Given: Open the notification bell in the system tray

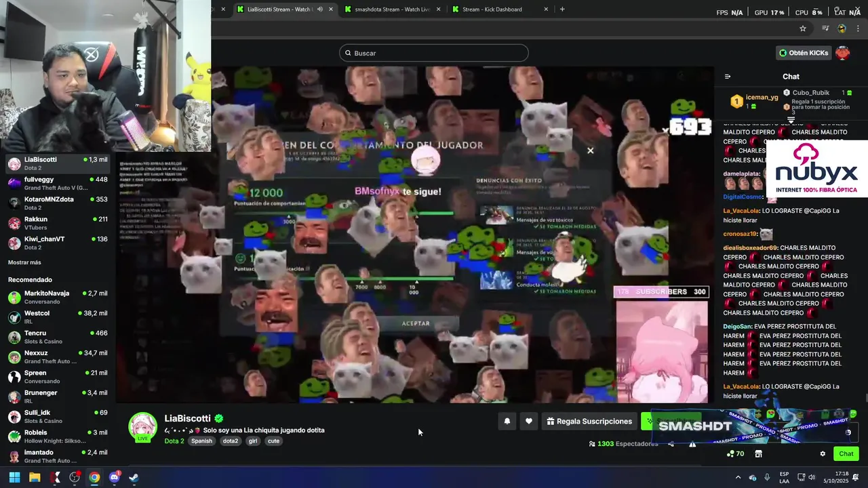Looking at the screenshot, I should click(x=856, y=477).
